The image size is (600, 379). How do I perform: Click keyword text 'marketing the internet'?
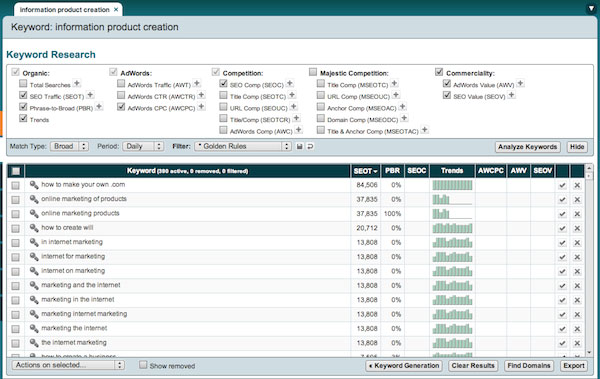[74, 328]
